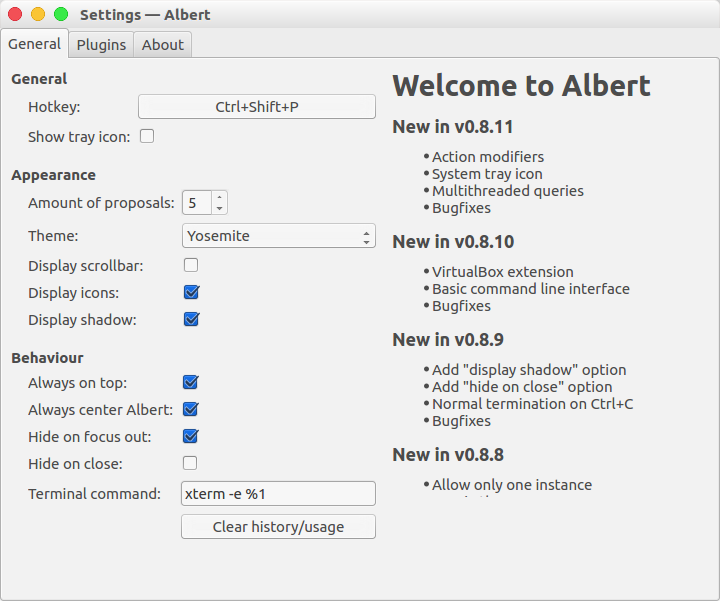
Task: Decrease amount of proposals with down arrow
Action: pyautogui.click(x=219, y=208)
